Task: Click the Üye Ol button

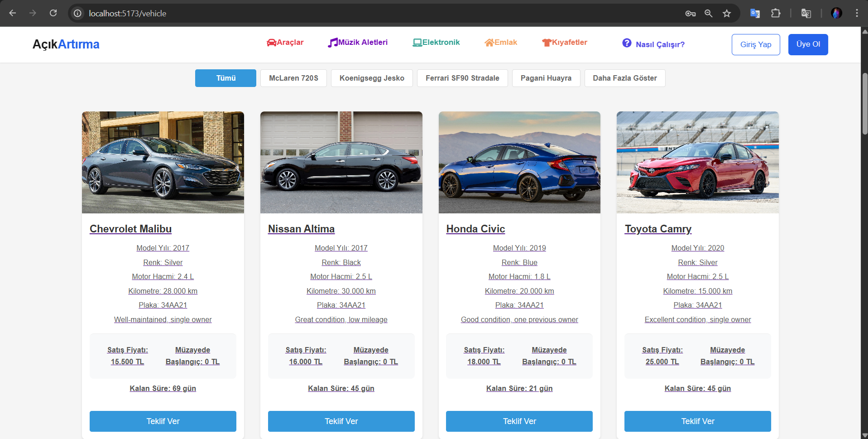Action: point(808,44)
